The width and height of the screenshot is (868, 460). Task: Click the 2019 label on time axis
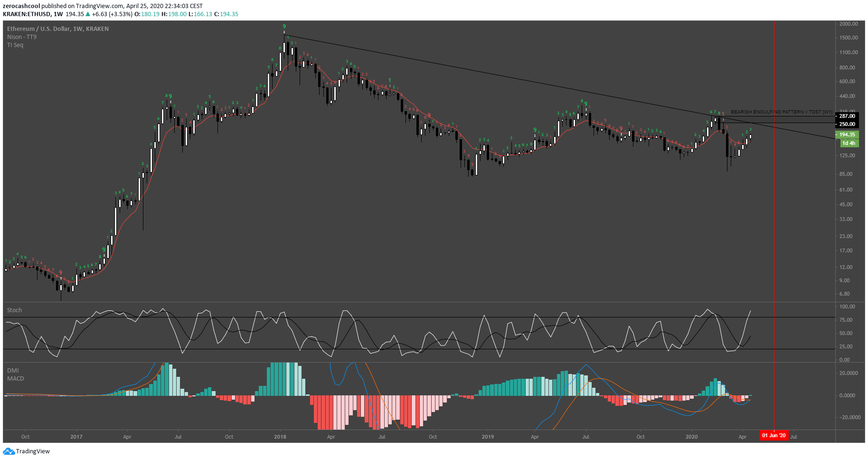[488, 437]
